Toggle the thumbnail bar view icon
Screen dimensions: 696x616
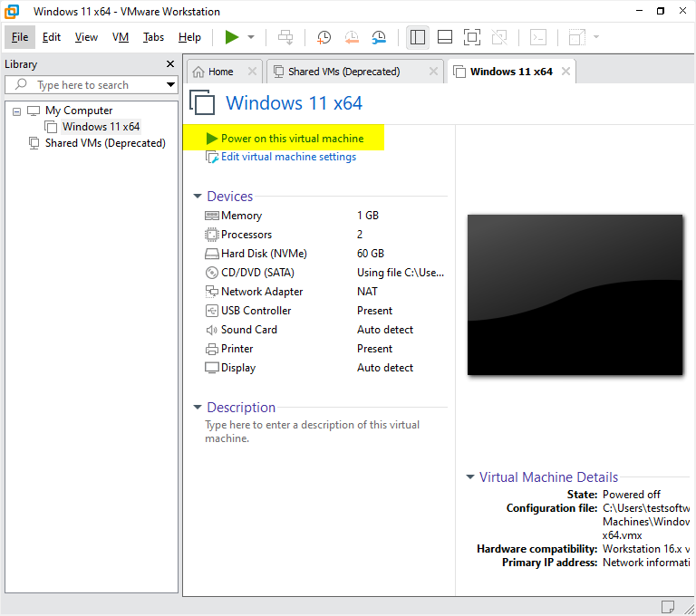pos(445,37)
